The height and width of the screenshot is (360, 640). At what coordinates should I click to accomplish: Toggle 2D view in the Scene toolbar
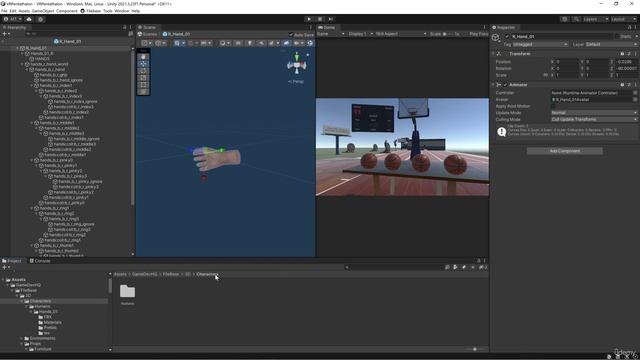238,43
